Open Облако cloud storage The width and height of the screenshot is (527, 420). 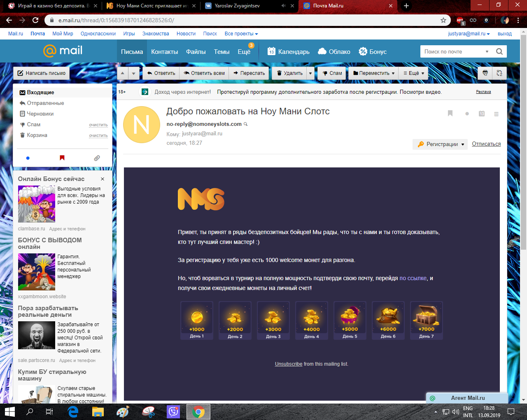(334, 51)
